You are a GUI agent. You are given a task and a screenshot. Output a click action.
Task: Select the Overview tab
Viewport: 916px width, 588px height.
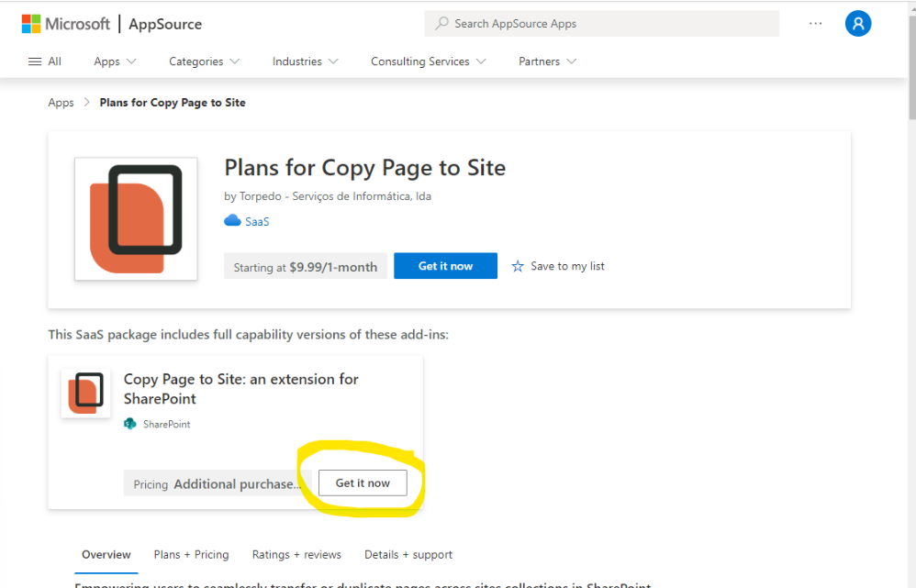click(x=106, y=555)
